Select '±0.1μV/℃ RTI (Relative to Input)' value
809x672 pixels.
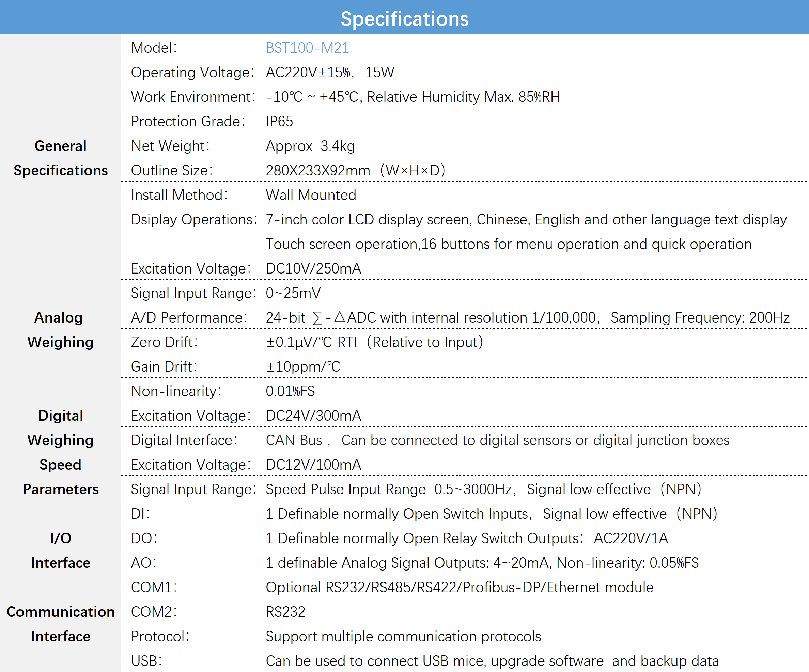(x=374, y=342)
